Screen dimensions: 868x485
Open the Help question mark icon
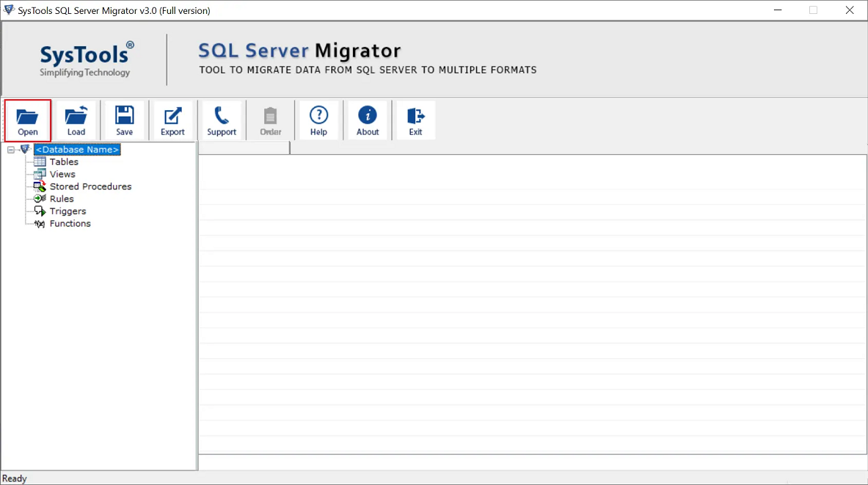(319, 115)
